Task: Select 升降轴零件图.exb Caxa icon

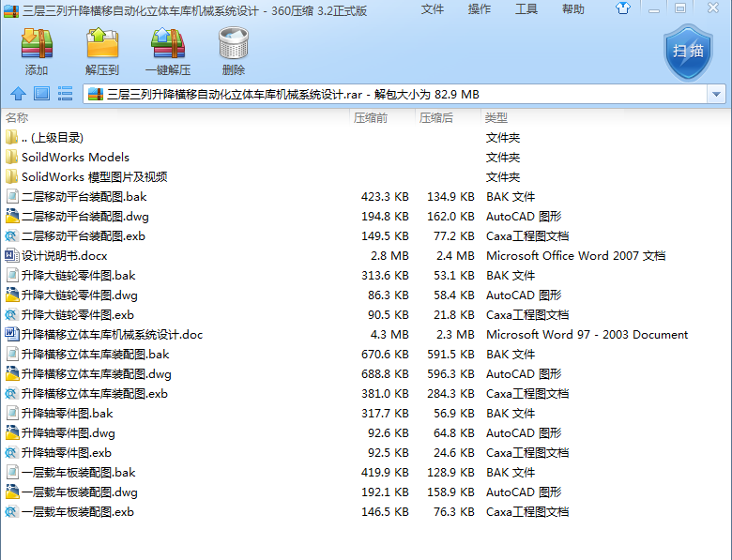Action: click(x=11, y=453)
